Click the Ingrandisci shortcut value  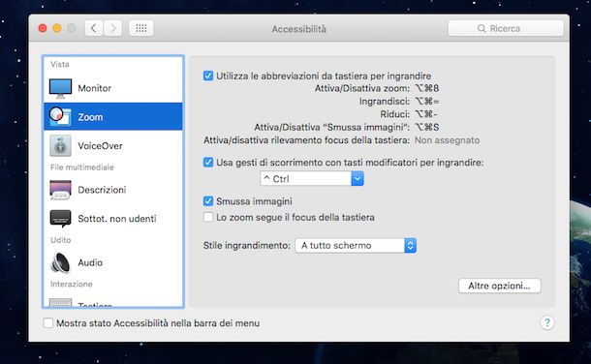(427, 102)
